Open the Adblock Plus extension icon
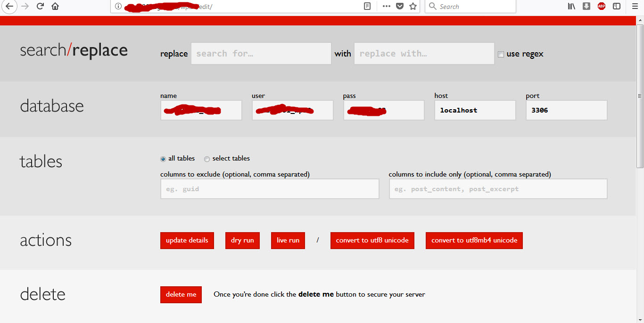644x323 pixels. click(x=601, y=7)
